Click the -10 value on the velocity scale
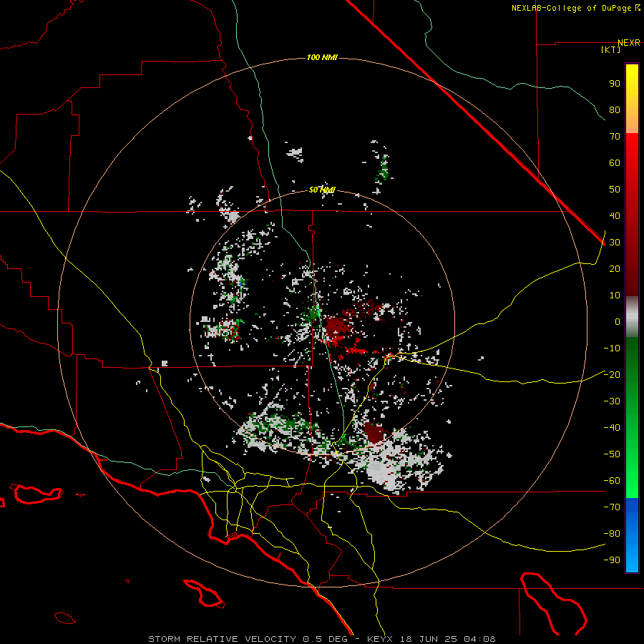 (612, 348)
